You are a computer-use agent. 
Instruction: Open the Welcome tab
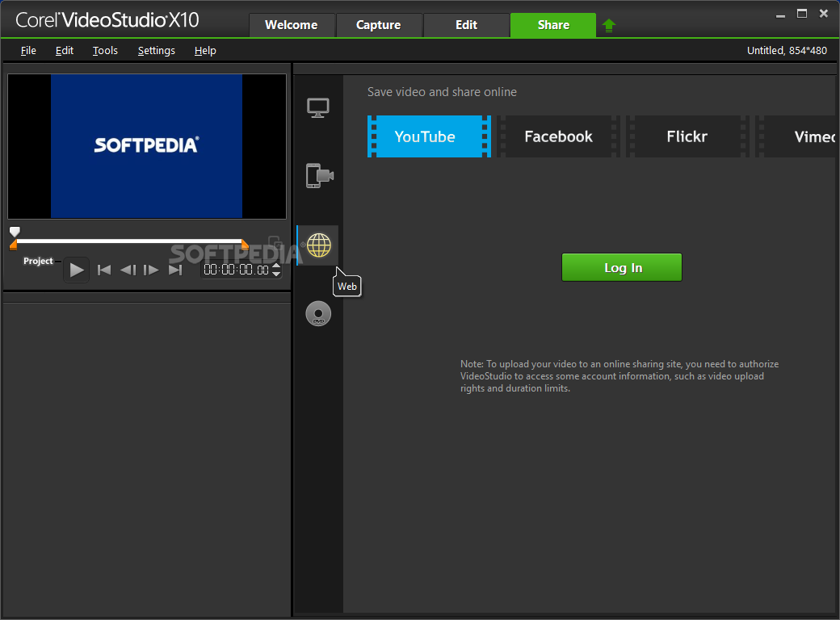292,25
